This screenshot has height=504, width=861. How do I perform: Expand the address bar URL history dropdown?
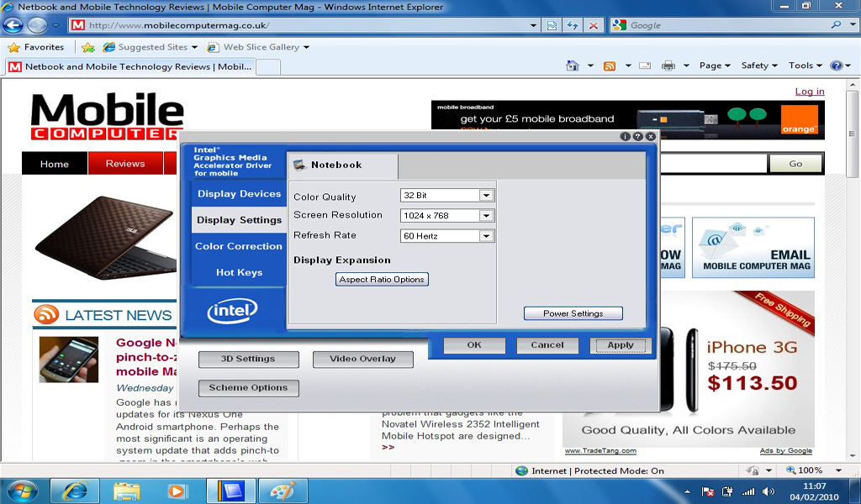click(x=533, y=25)
